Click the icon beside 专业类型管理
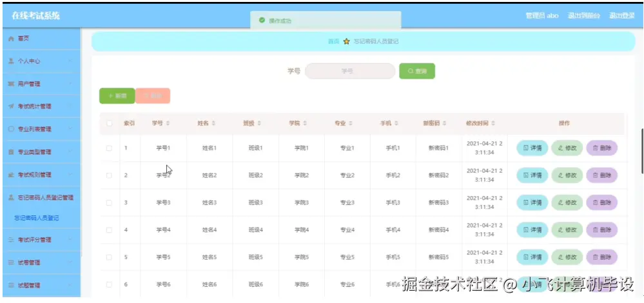Screen dimensions: 644x303 click(x=11, y=152)
